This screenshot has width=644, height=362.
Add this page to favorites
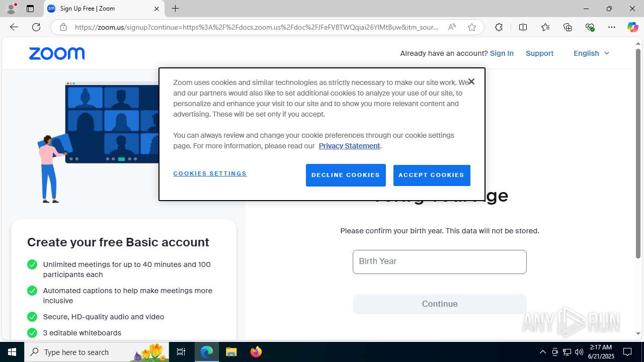pyautogui.click(x=471, y=27)
